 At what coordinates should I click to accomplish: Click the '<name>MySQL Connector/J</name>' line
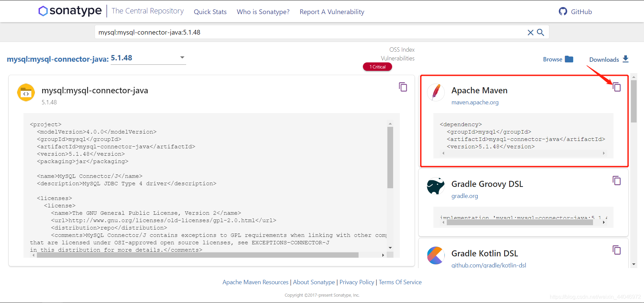click(x=90, y=176)
